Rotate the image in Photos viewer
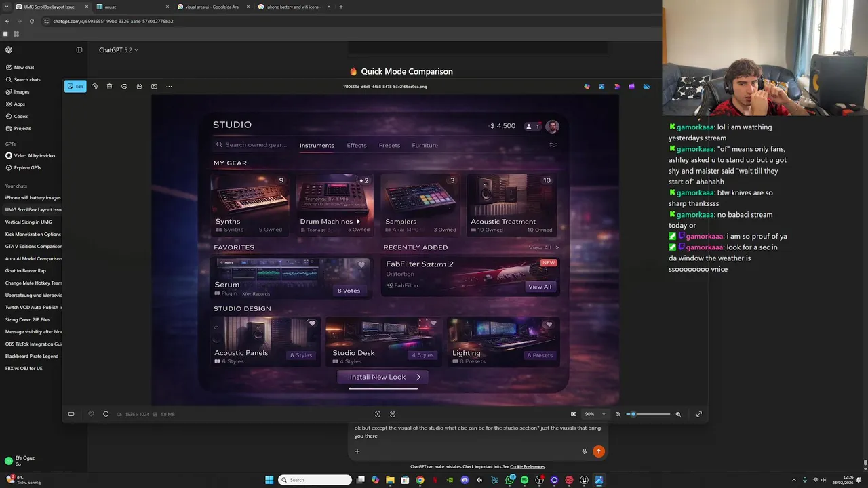This screenshot has width=868, height=488. [x=94, y=87]
